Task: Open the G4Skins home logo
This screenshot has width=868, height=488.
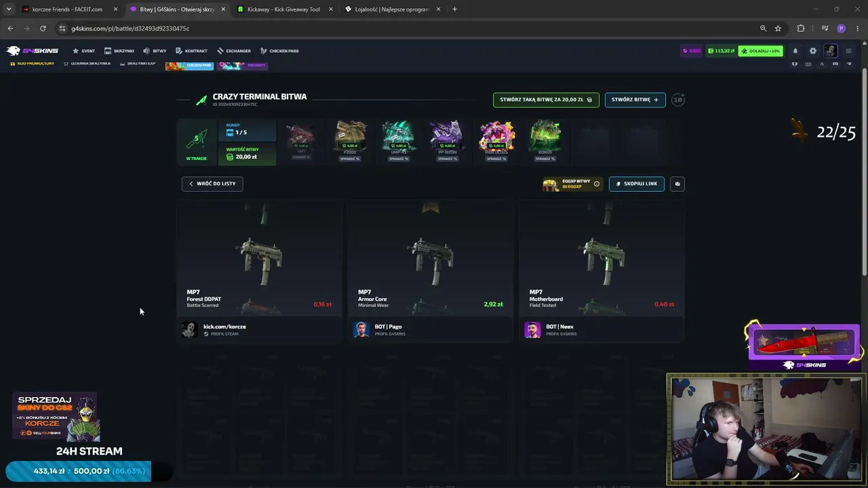Action: coord(33,51)
